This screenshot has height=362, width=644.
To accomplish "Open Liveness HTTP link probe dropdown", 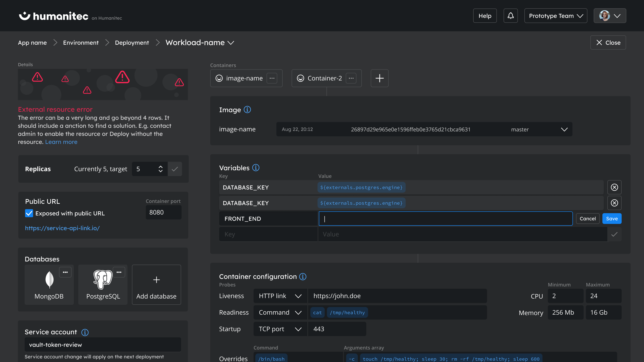I will (x=280, y=296).
